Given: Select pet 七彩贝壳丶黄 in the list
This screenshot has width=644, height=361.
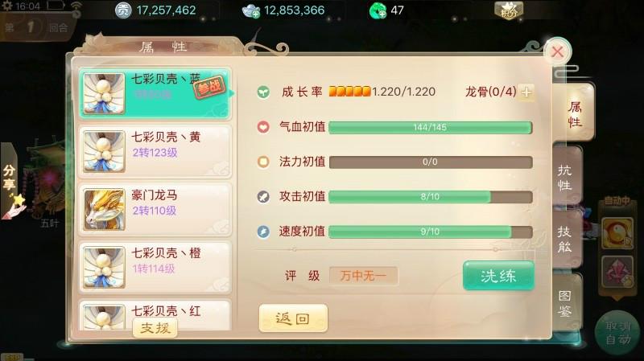Looking at the screenshot, I should [x=155, y=151].
